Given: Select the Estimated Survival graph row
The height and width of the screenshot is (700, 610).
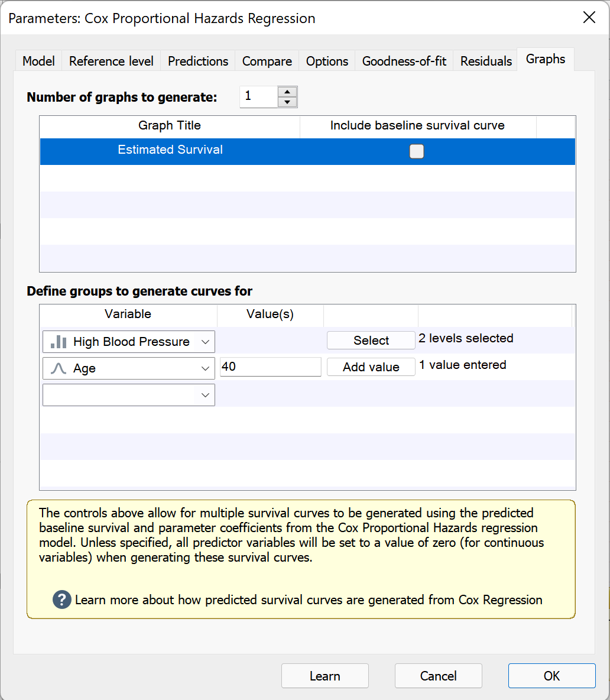Looking at the screenshot, I should tap(170, 150).
